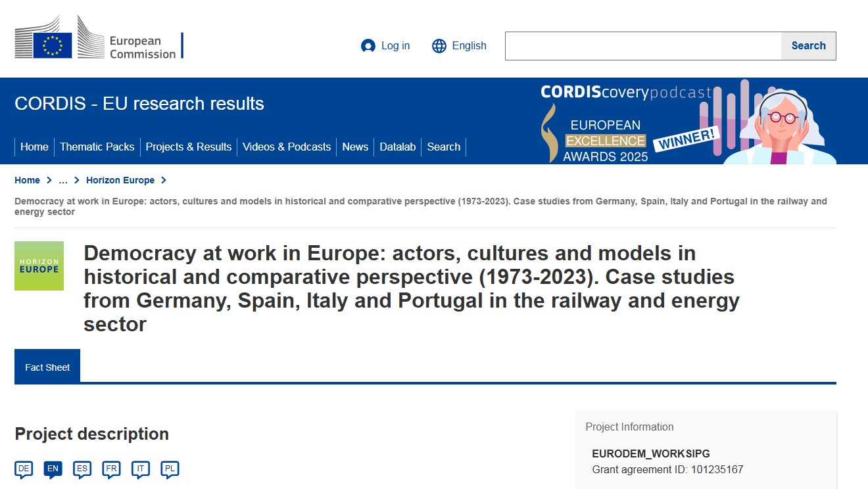Toggle the English (EN) language selection

53,469
